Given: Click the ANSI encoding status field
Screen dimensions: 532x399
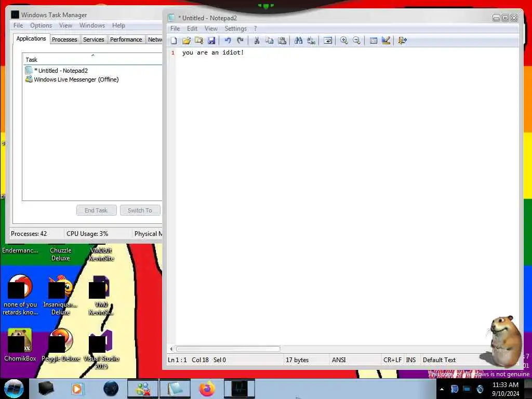Looking at the screenshot, I should coord(339,360).
